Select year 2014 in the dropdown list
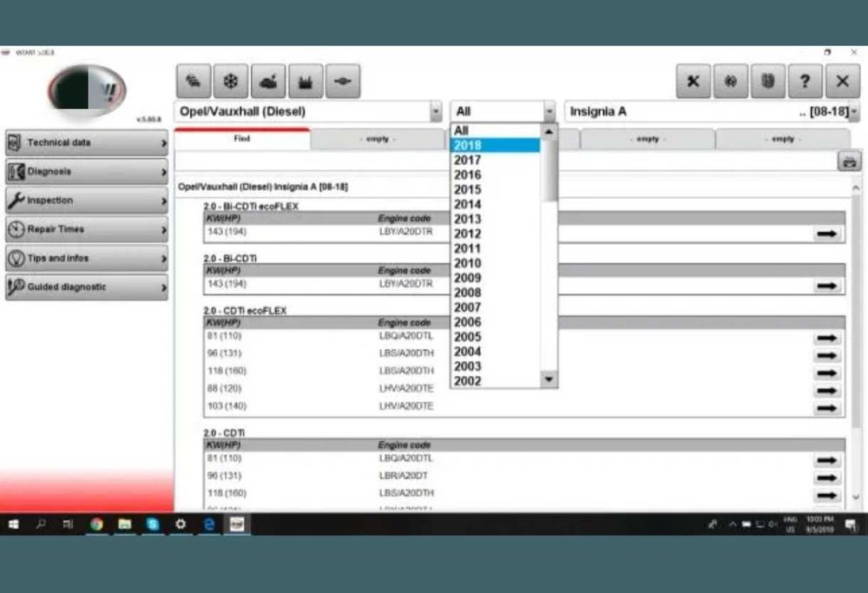This screenshot has height=593, width=868. tap(496, 204)
